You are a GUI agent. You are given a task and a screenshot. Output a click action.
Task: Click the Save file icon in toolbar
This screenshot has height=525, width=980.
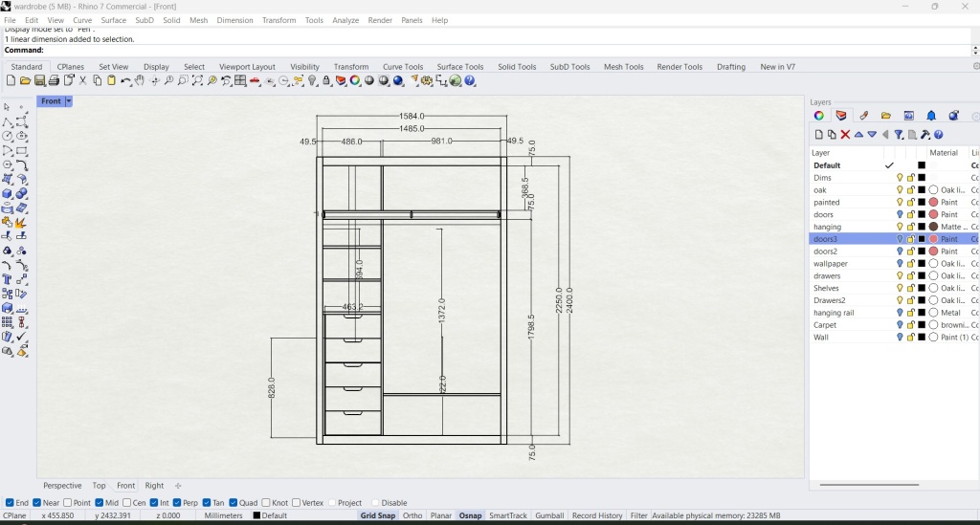click(x=39, y=81)
